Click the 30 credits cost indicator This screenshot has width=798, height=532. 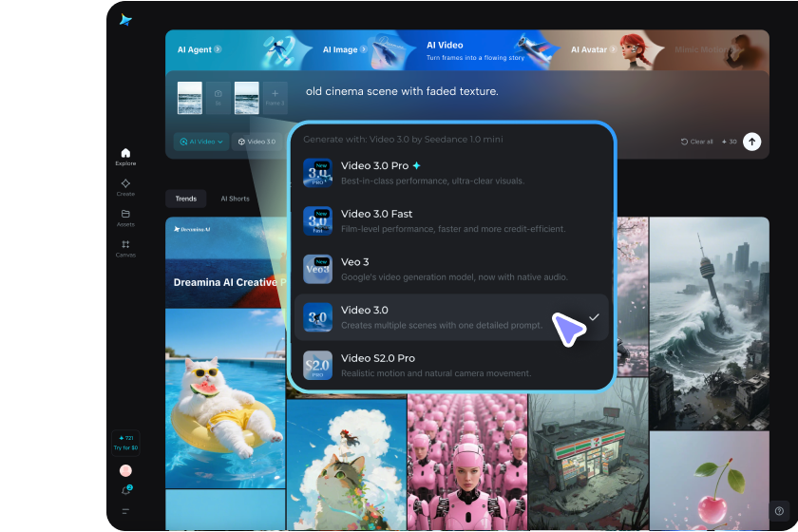point(729,142)
